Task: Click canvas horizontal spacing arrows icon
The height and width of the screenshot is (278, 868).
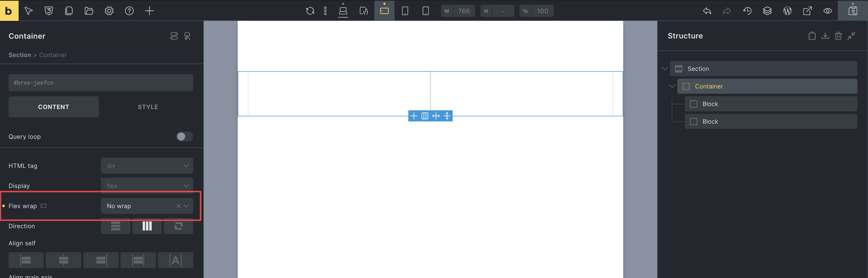Action: click(436, 116)
